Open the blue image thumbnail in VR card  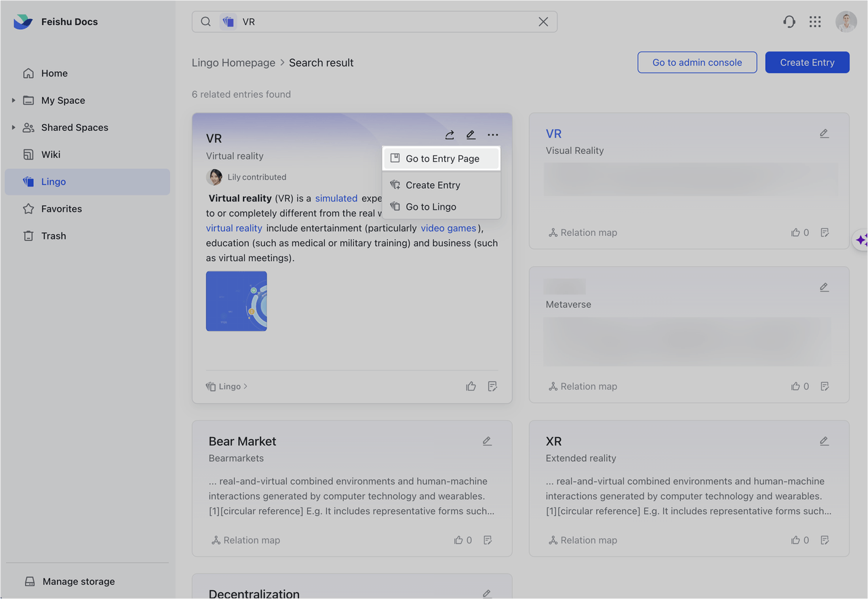click(237, 301)
